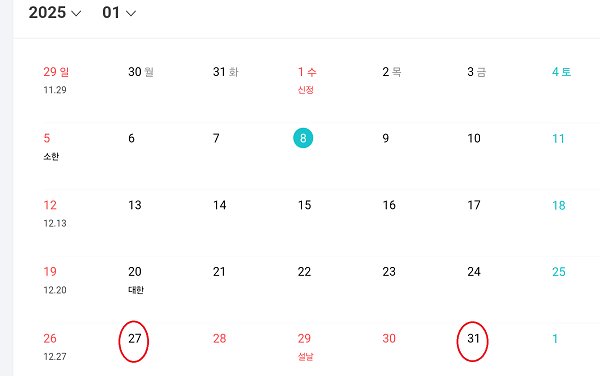Select Saturday January 4
Image resolution: width=600 pixels, height=376 pixels.
[561, 72]
